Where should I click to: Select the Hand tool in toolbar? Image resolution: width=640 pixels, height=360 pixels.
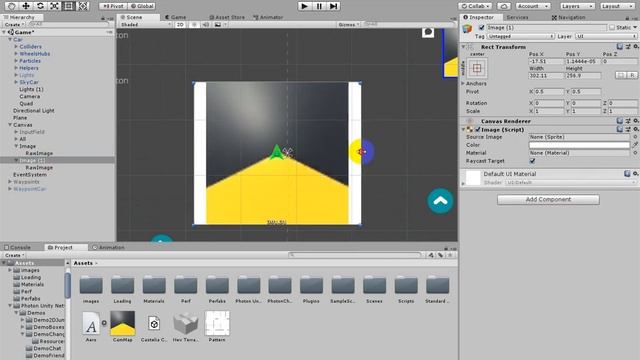[11, 6]
